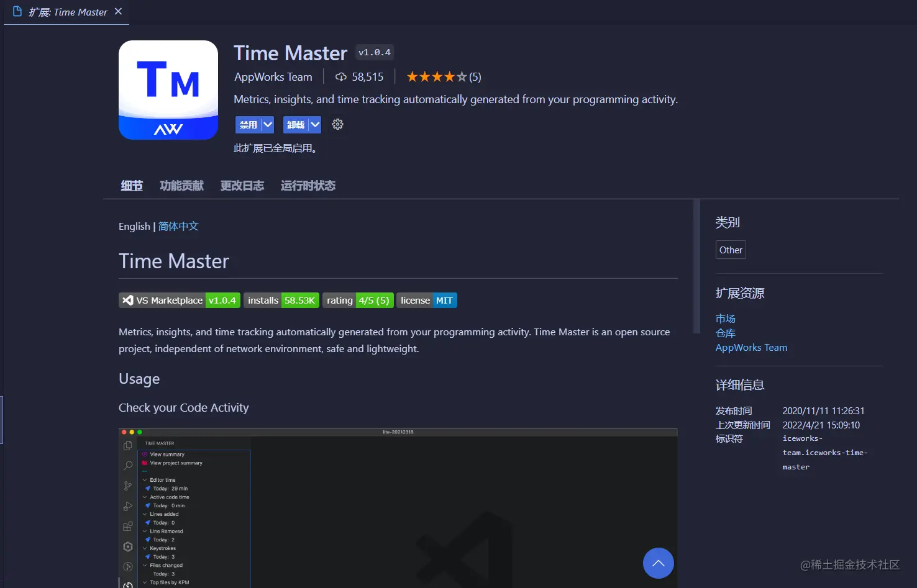
Task: Click rocket icon beside 'Today: 2'
Action: pyautogui.click(x=148, y=540)
